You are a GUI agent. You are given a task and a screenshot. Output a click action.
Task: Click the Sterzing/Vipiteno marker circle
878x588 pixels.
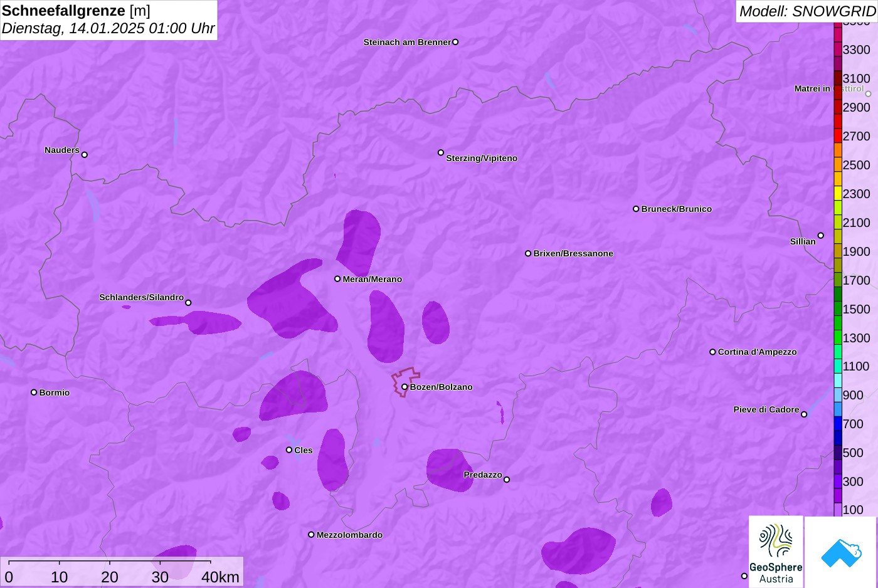click(441, 152)
